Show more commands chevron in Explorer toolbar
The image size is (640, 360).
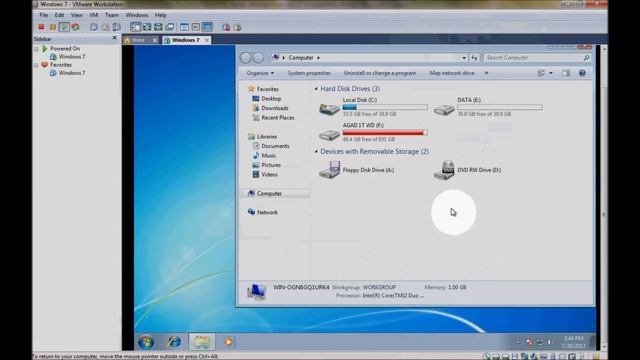(486, 73)
